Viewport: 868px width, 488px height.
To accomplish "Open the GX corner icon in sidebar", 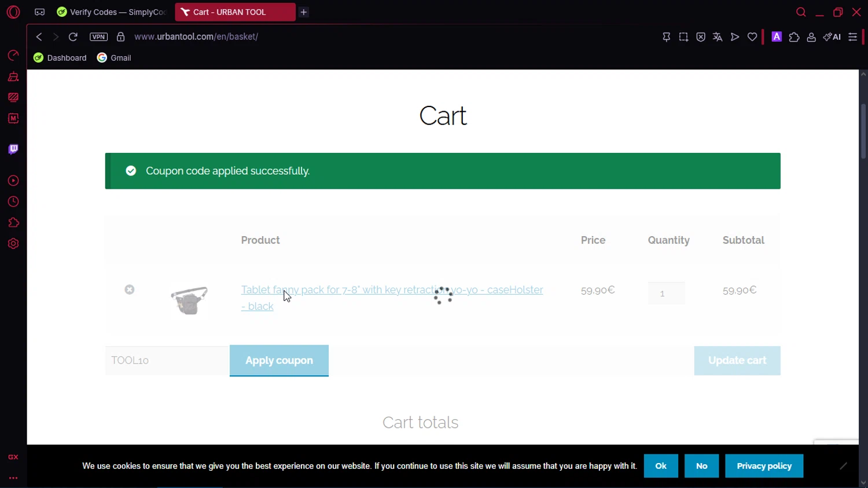I will click(x=13, y=457).
